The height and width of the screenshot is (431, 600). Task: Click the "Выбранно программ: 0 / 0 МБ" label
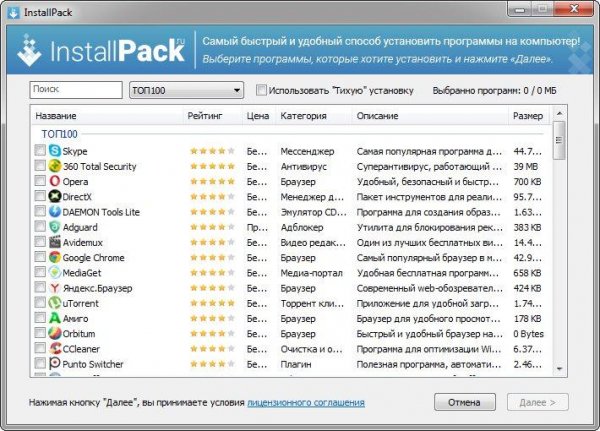coord(494,91)
